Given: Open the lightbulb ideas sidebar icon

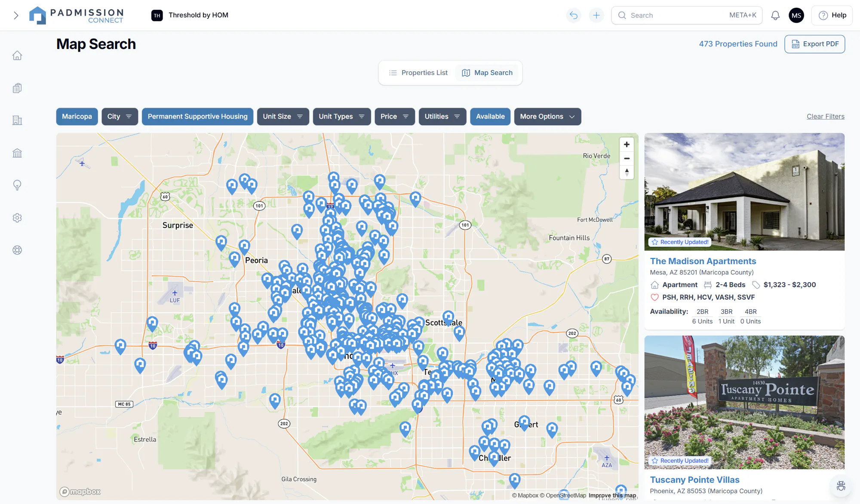Looking at the screenshot, I should pyautogui.click(x=17, y=185).
